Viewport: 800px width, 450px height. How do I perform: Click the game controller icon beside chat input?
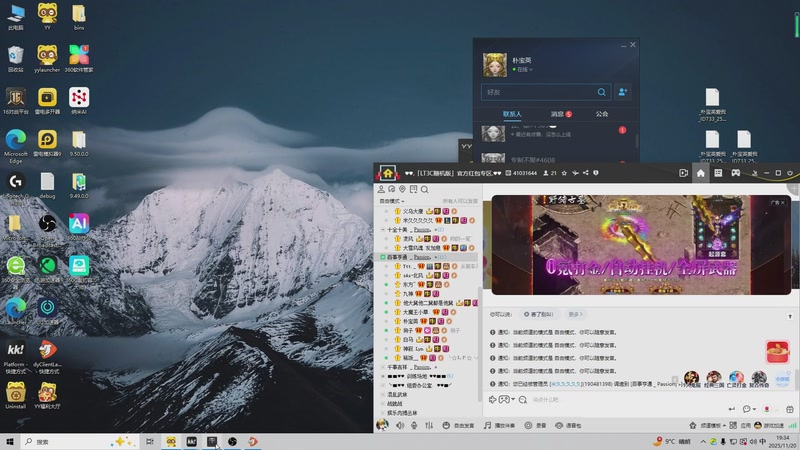click(x=504, y=399)
